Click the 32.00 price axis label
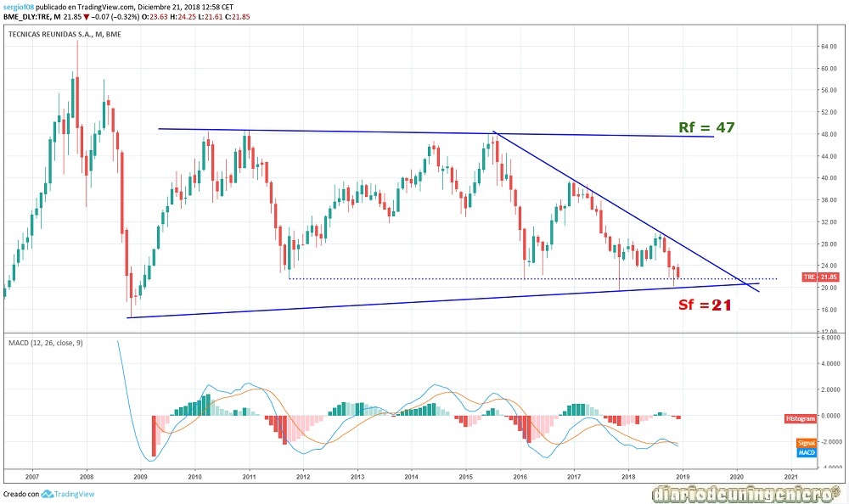This screenshot has height=504, width=849. coord(829,222)
